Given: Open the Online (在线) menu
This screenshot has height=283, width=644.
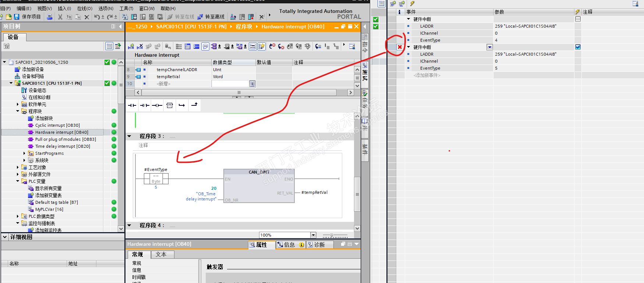Looking at the screenshot, I should [x=85, y=8].
